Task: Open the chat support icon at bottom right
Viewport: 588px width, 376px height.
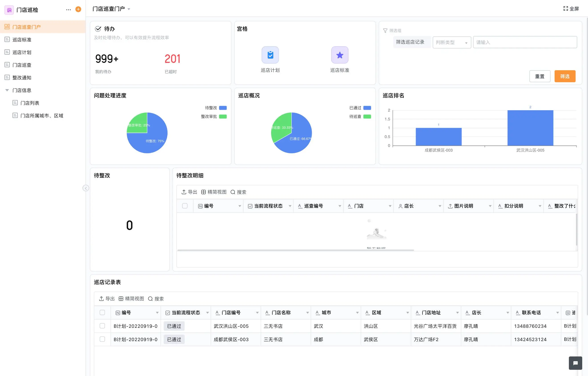Action: [x=575, y=363]
